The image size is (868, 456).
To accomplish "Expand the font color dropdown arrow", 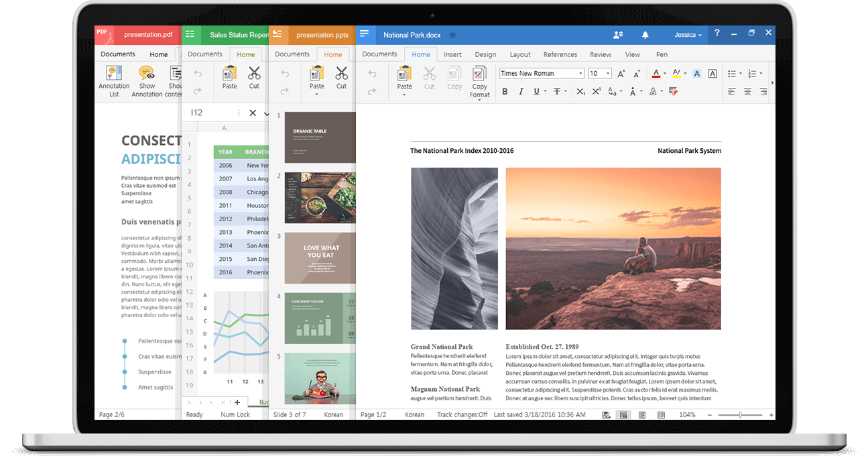I will pyautogui.click(x=665, y=74).
